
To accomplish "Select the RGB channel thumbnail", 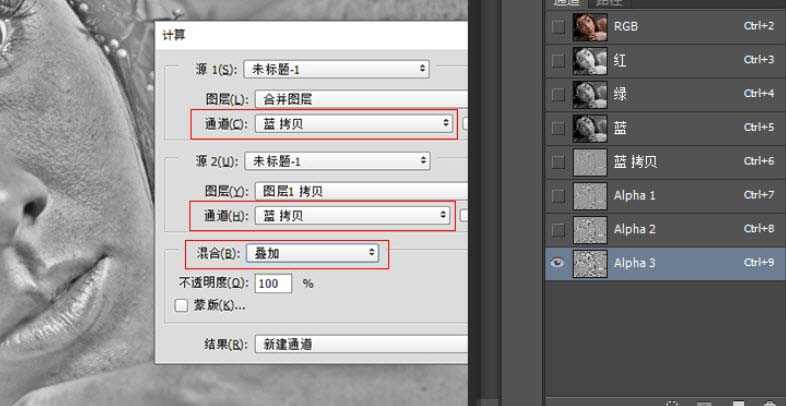I will [x=590, y=27].
